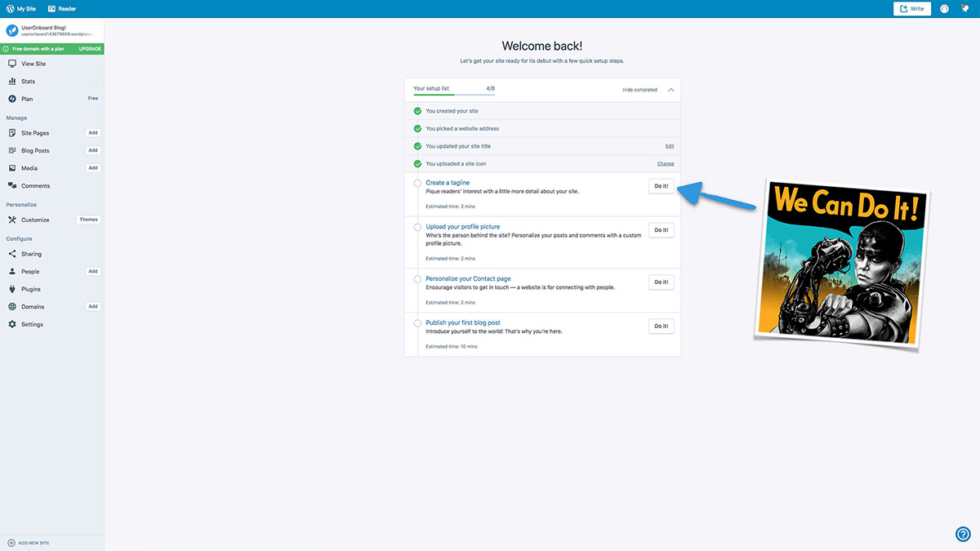Click the Add New Site plus icon
The image size is (980, 551).
click(11, 543)
